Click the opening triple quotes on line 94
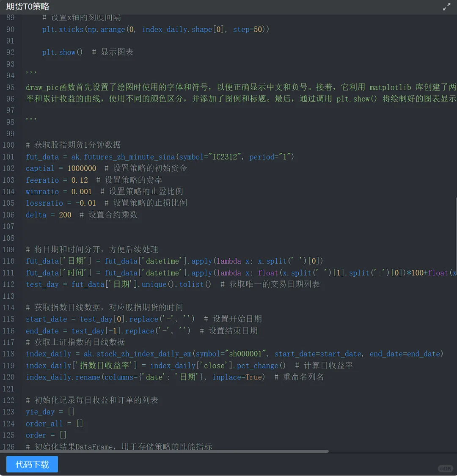 31,72
